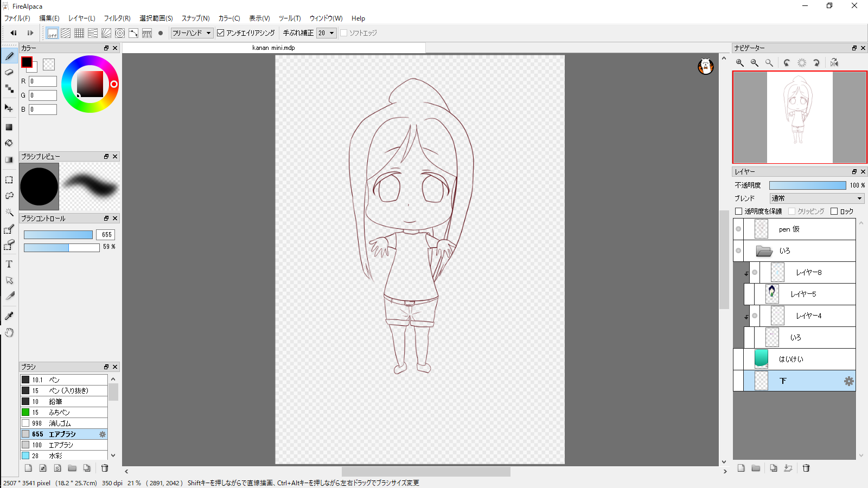Screen dimensions: 868x488
Task: Open the ブレンド mode dropdown showing 通常
Action: point(816,198)
